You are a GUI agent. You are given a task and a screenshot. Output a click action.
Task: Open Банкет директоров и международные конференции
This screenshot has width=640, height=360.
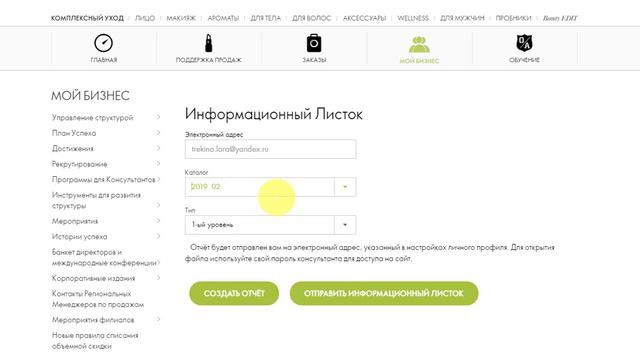(104, 258)
